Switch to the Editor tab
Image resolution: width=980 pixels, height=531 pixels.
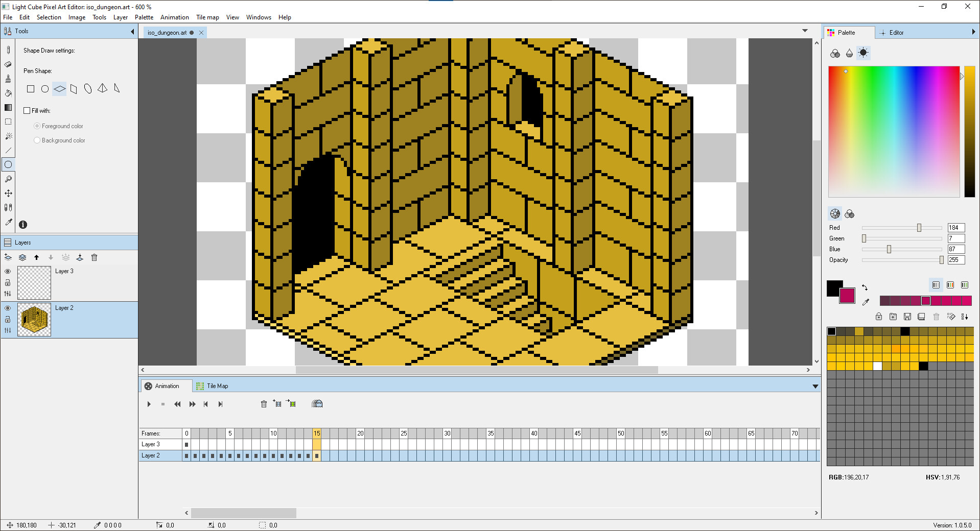[x=897, y=32]
